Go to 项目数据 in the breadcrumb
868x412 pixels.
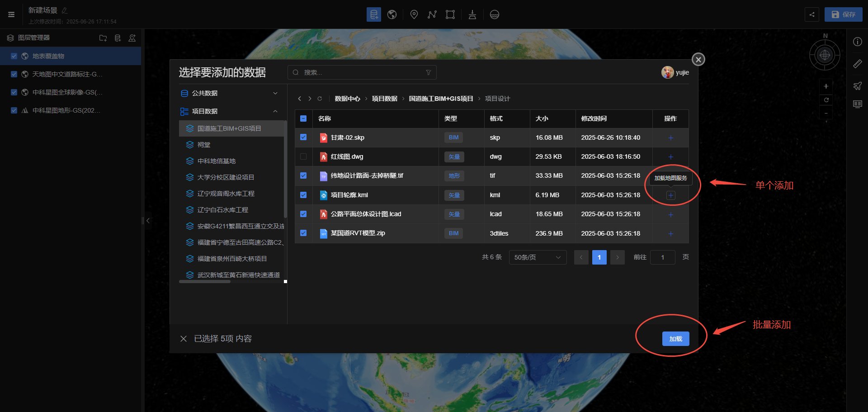[384, 99]
